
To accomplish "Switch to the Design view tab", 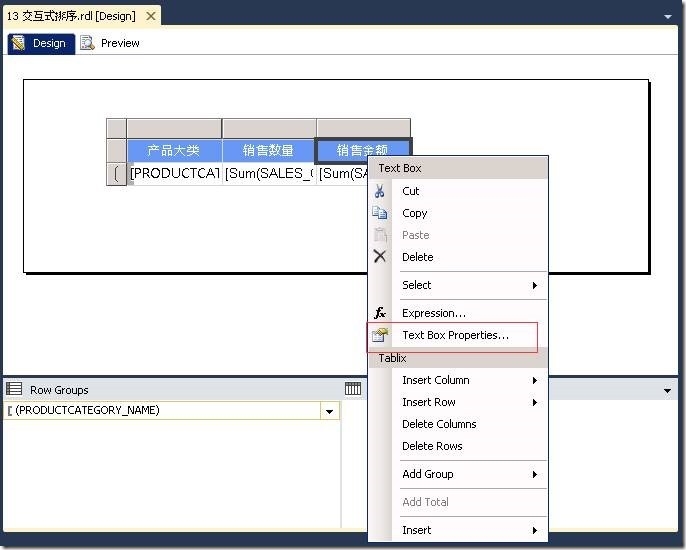I will [x=41, y=43].
